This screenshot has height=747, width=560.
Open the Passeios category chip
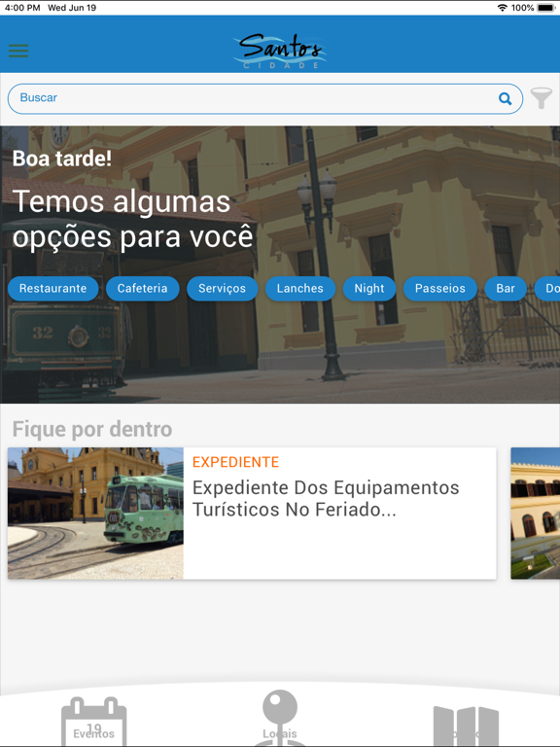pos(440,288)
